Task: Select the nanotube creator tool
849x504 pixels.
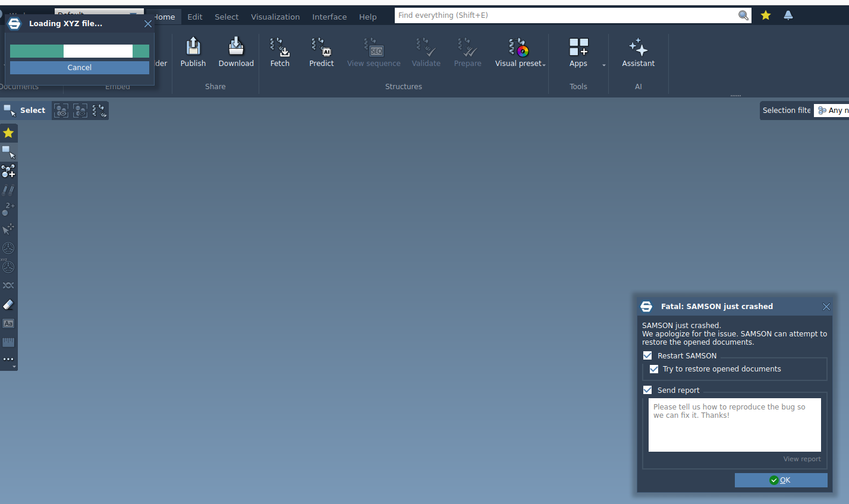Action: coord(8,190)
